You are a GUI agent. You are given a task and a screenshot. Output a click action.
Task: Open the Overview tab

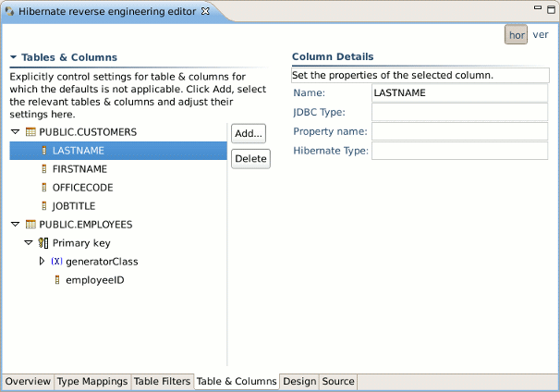pyautogui.click(x=28, y=381)
